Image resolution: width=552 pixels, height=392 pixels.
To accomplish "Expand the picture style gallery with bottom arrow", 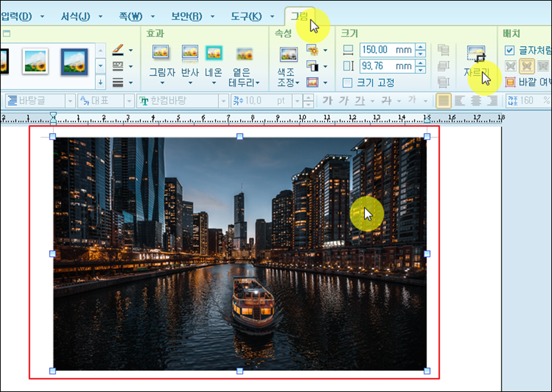I will [x=100, y=82].
